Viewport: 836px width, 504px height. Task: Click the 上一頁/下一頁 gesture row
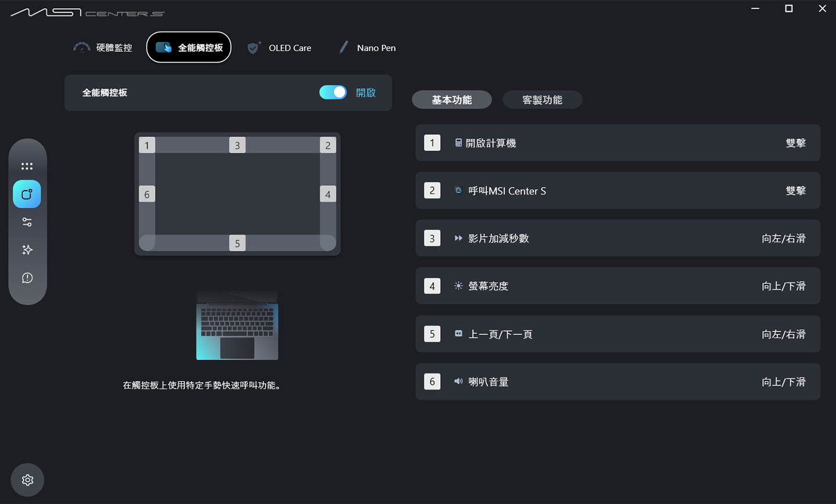click(x=617, y=334)
